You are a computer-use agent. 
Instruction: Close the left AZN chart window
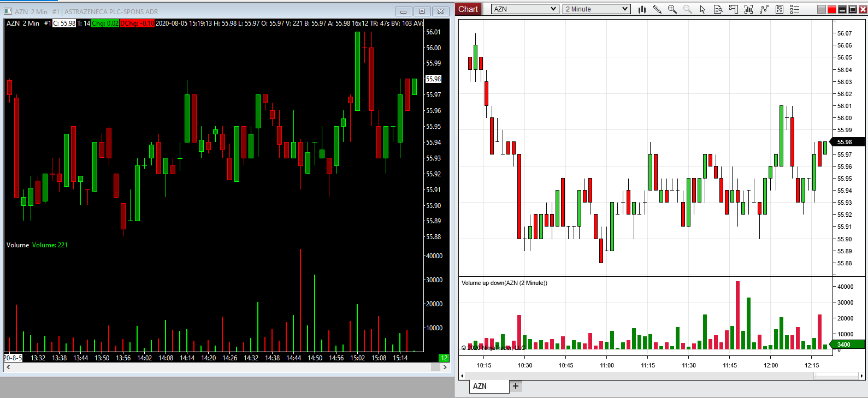point(440,11)
